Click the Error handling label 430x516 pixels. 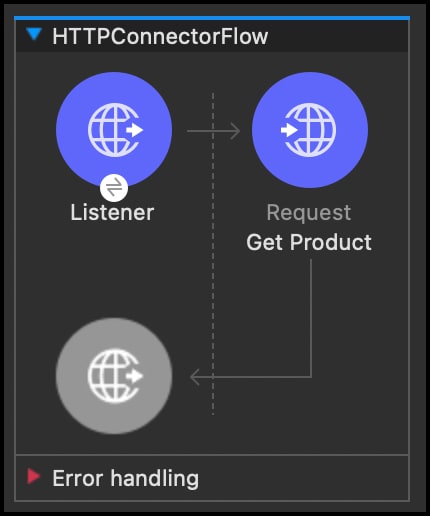pyautogui.click(x=125, y=478)
